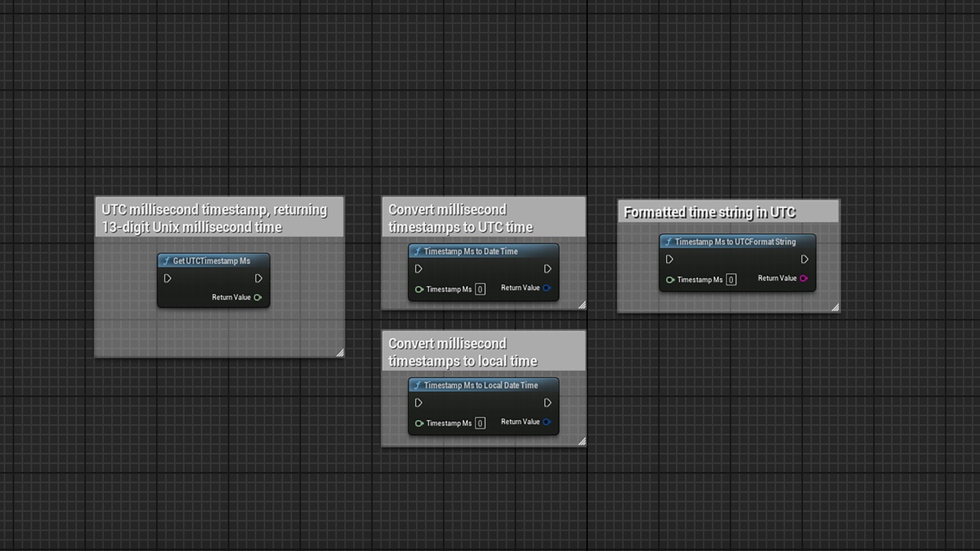Select 'Convert millisecond timestamps to UTC time' comment header
Viewport: 980px width, 551px height.
(x=483, y=217)
